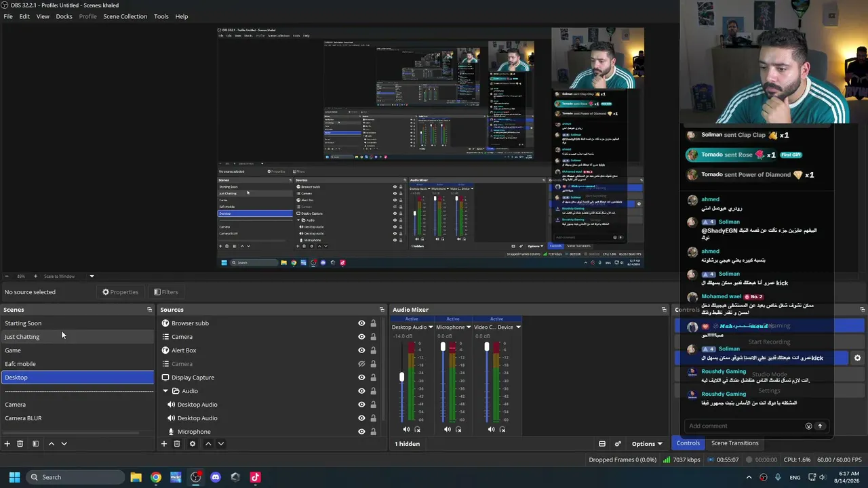The width and height of the screenshot is (868, 488).
Task: Pop out the Scenes dock icon
Action: 149,310
